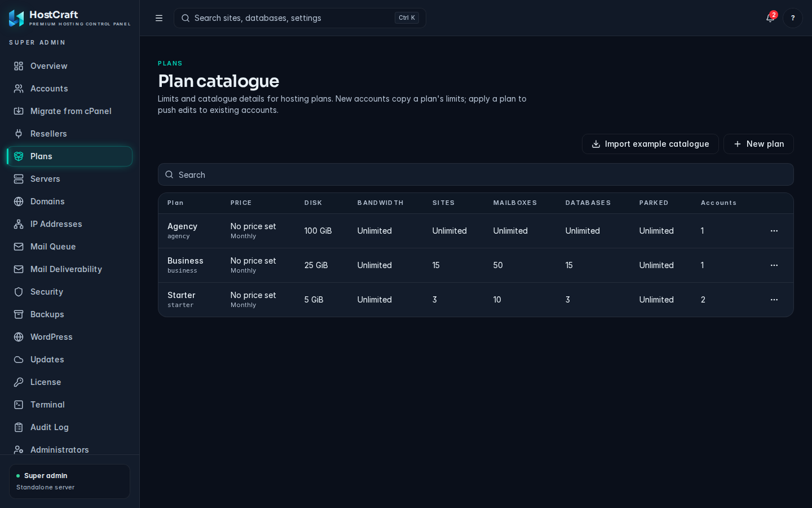Go to Overview in the sidebar

[x=69, y=66]
